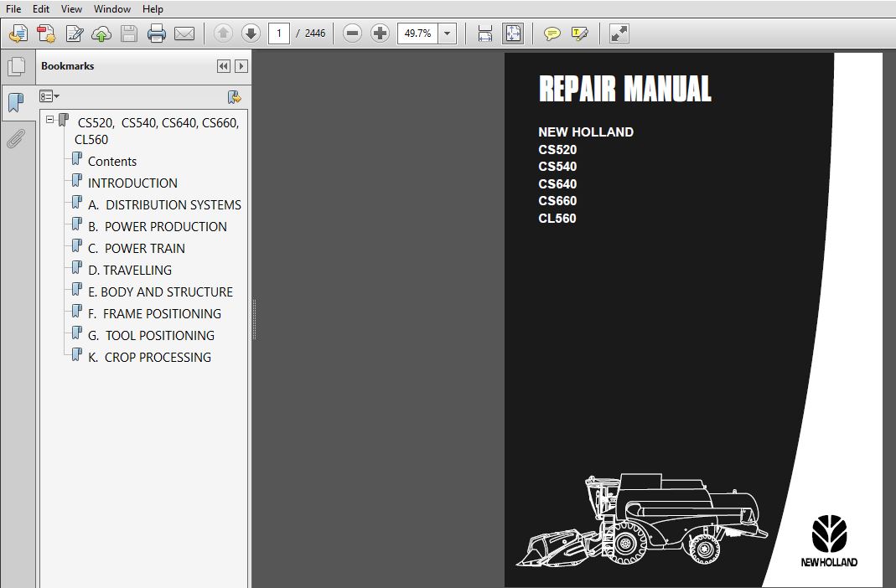Click the expand pane right-arrow button

point(241,66)
